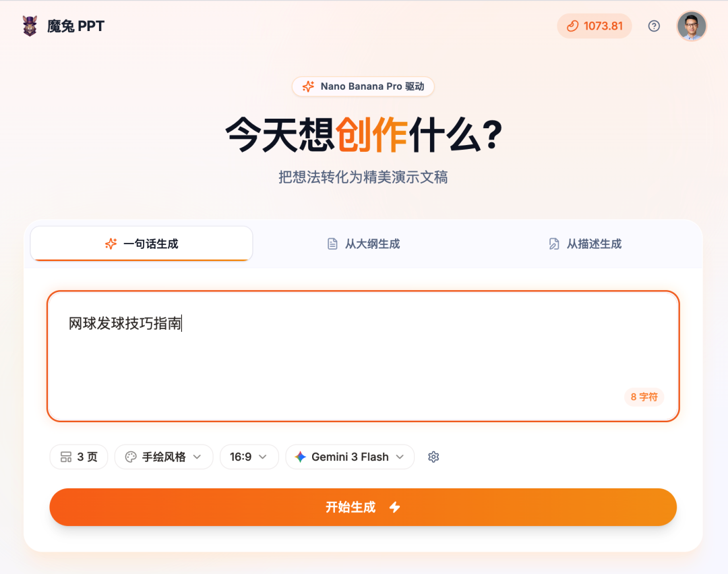Expand the 手绘风格 style dropdown

[164, 457]
